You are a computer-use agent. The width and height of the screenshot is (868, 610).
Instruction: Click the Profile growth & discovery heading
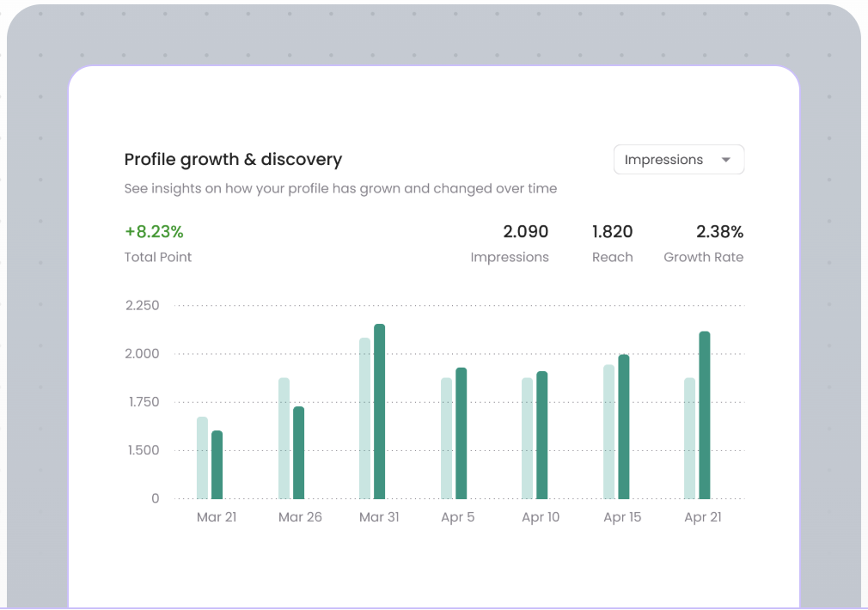coord(233,160)
